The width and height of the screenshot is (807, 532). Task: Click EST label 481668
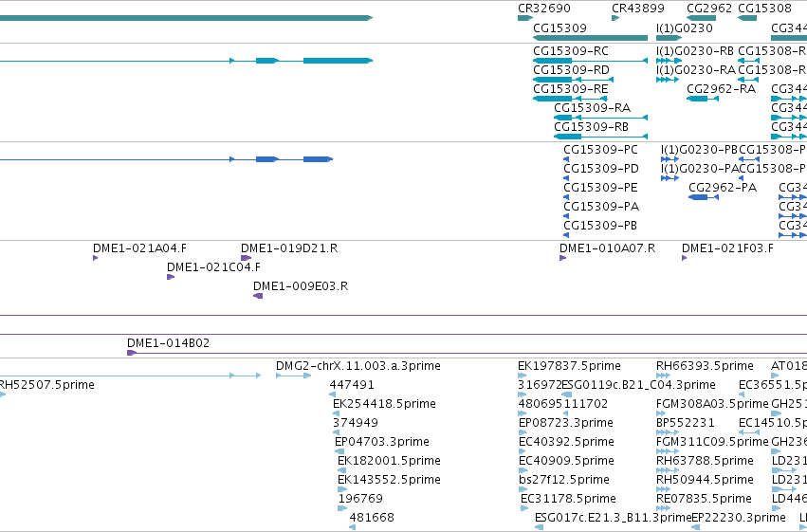pos(372,518)
